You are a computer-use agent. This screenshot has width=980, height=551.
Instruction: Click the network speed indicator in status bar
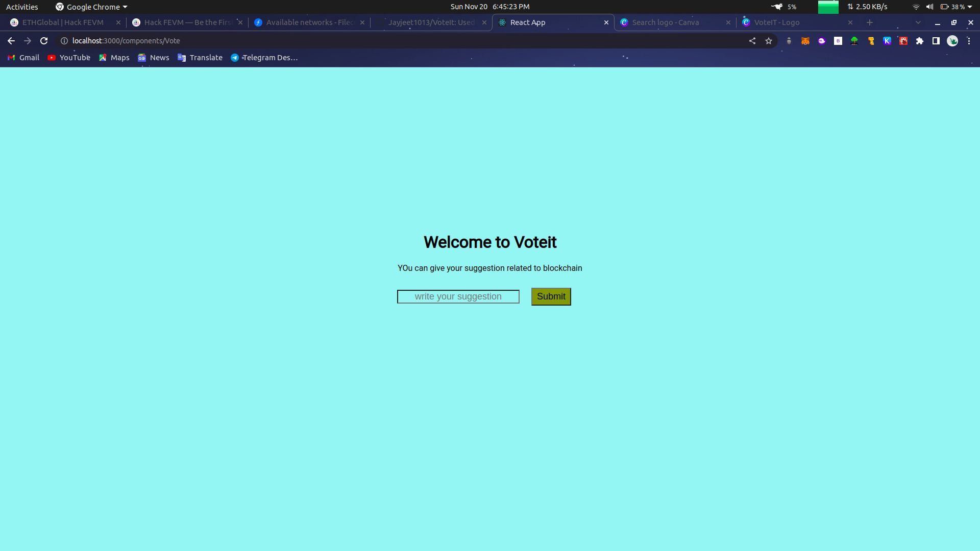(869, 6)
